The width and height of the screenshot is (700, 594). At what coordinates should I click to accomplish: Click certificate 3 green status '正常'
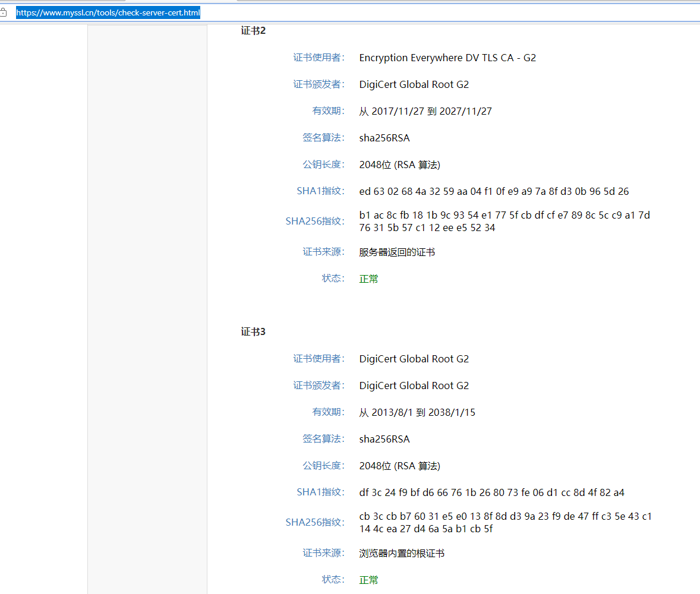[369, 580]
